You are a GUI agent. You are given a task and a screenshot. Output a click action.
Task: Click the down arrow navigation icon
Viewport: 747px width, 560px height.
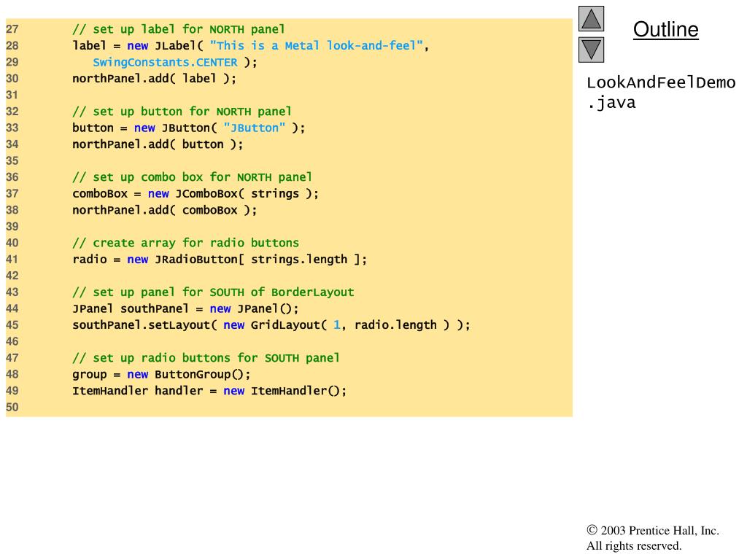[x=591, y=50]
